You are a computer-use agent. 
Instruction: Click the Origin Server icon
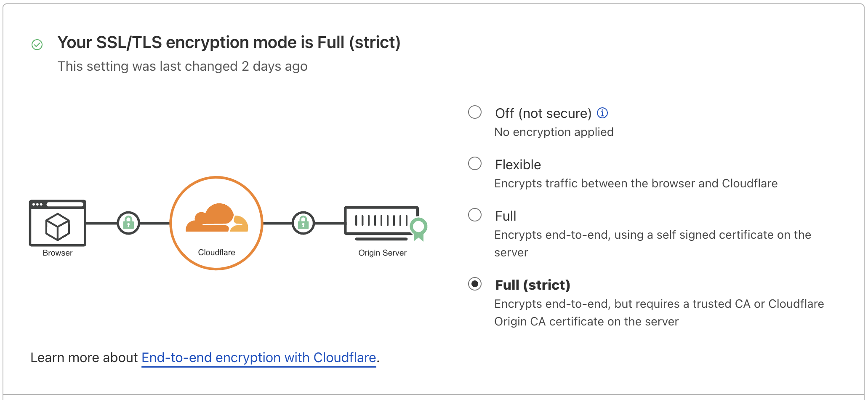coord(381,221)
